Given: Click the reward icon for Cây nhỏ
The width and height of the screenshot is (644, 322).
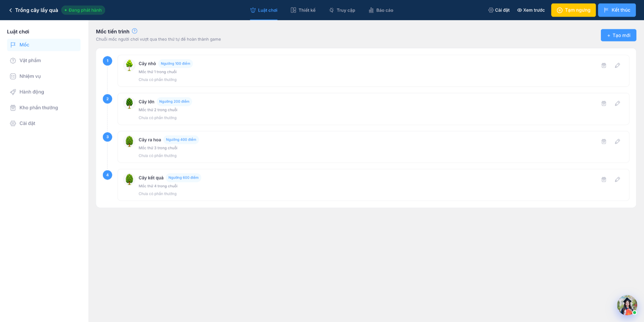Looking at the screenshot, I should pyautogui.click(x=604, y=65).
